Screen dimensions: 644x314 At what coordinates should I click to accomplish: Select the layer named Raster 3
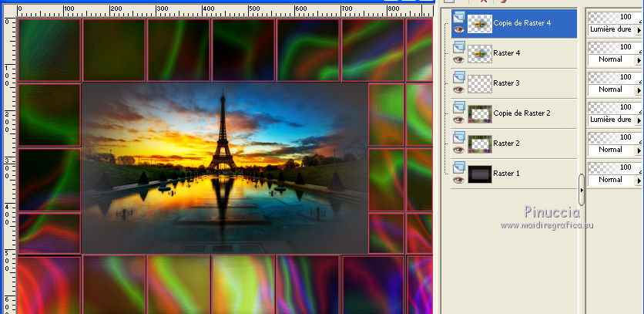click(506, 83)
